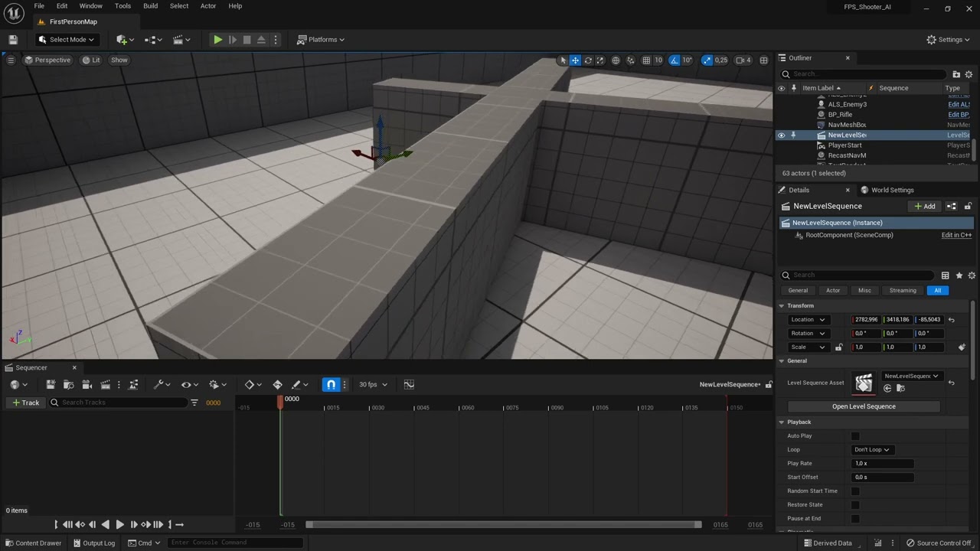Open render movie clapperboard in Sequencer
The width and height of the screenshot is (980, 551).
tap(106, 384)
